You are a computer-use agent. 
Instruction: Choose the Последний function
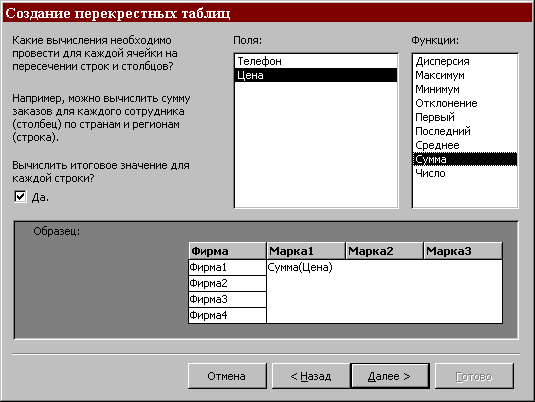click(x=465, y=131)
